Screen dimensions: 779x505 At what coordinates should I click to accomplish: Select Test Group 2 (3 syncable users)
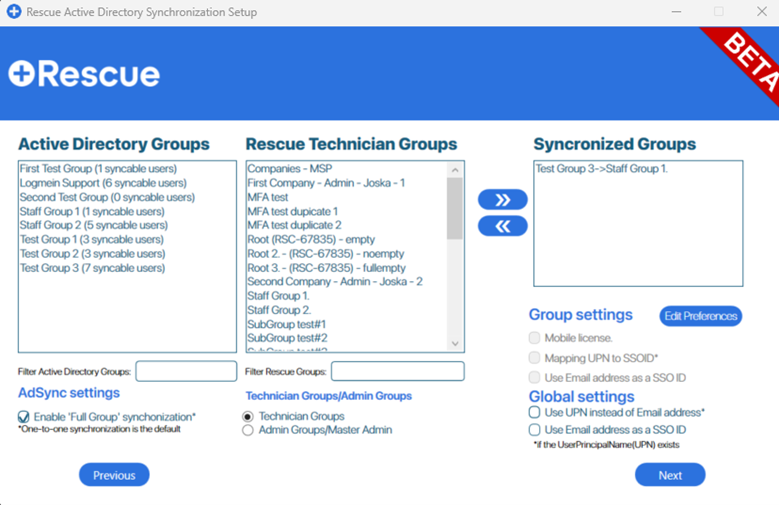92,253
